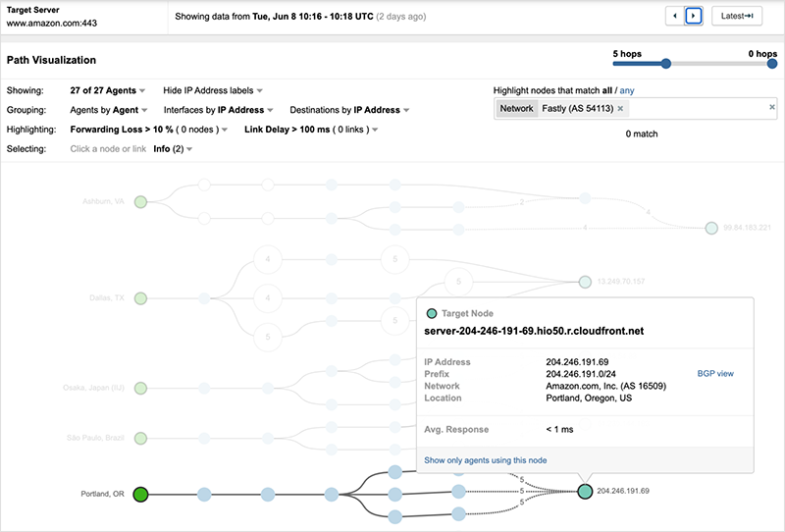Open Forwarding Loss > 10 % dropdown
The width and height of the screenshot is (785, 532).
pos(149,130)
